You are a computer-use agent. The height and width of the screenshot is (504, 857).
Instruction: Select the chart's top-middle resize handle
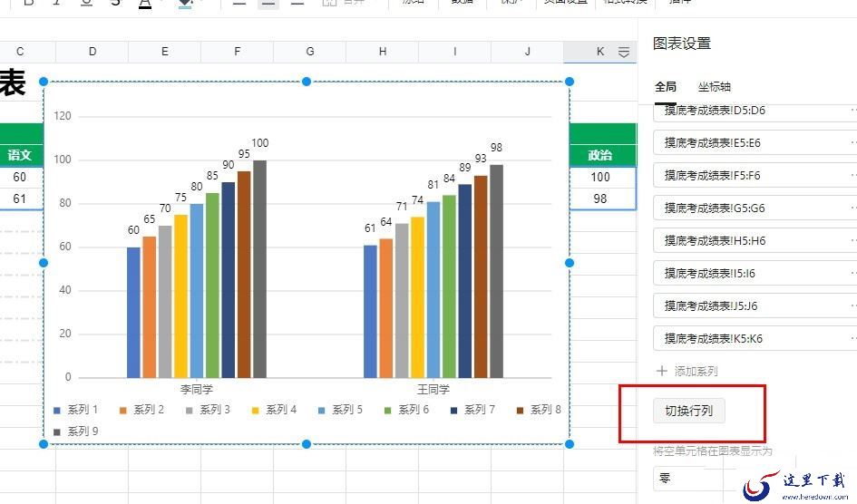[x=307, y=82]
